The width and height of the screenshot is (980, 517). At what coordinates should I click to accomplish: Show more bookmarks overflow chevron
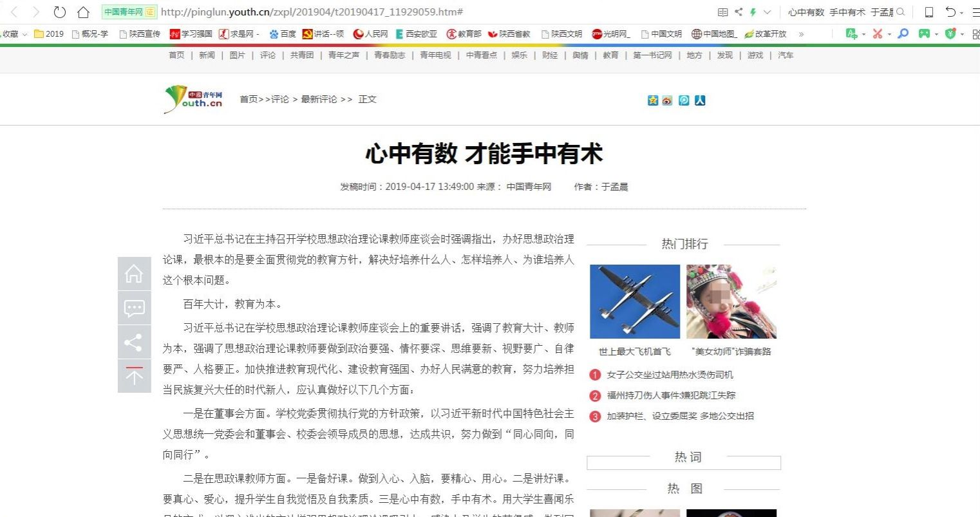coord(801,34)
